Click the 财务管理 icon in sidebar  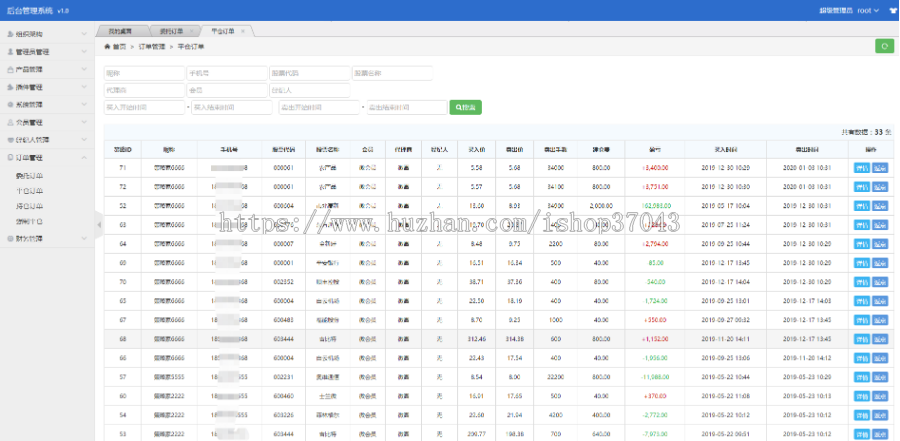click(11, 239)
